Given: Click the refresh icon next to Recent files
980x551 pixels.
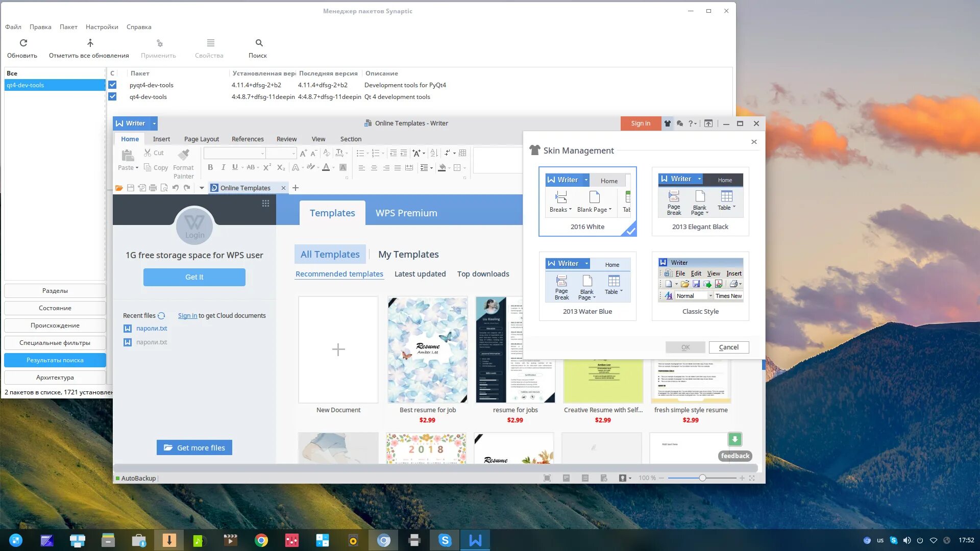Looking at the screenshot, I should [x=161, y=316].
